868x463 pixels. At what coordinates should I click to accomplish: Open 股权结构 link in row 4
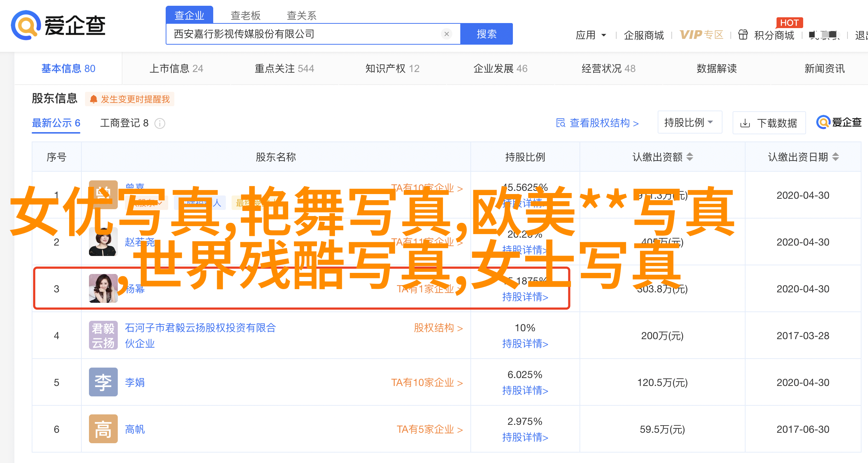click(438, 328)
